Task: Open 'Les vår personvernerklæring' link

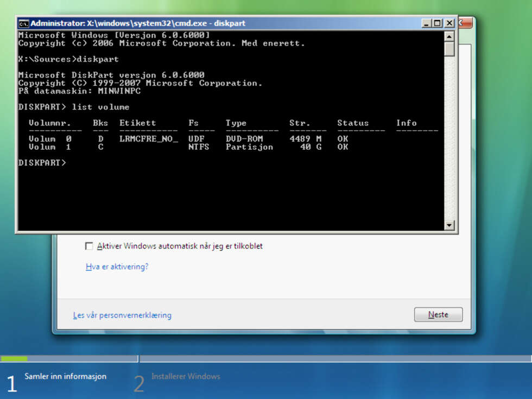Action: [122, 315]
